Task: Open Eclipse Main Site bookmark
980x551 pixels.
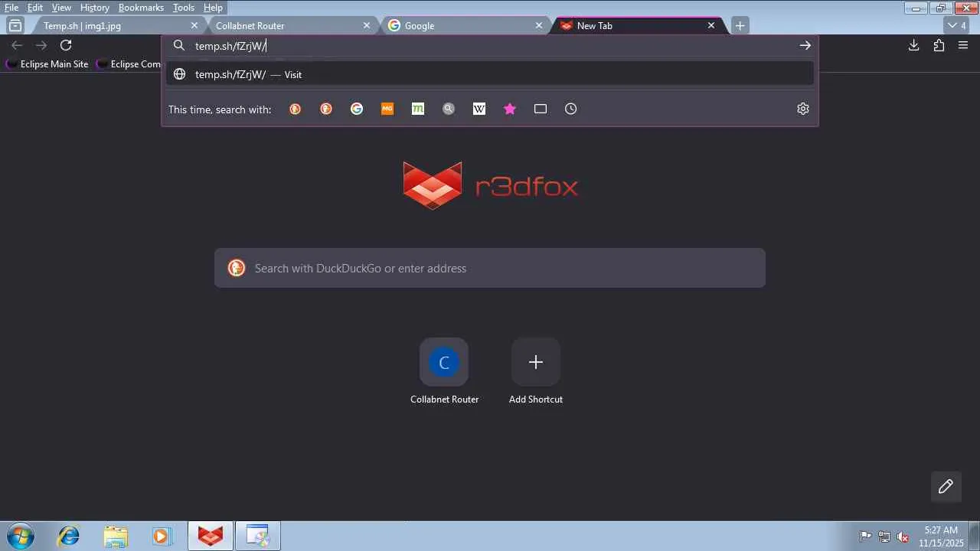Action: tap(47, 64)
